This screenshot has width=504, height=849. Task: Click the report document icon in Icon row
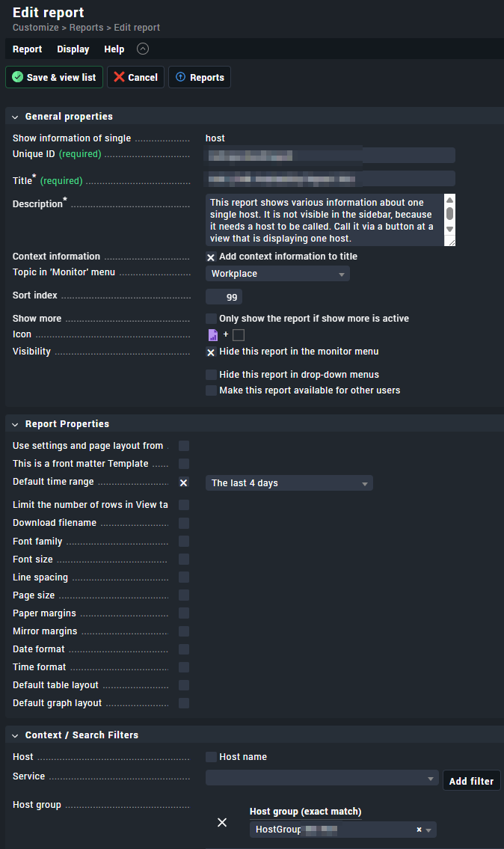coord(212,335)
